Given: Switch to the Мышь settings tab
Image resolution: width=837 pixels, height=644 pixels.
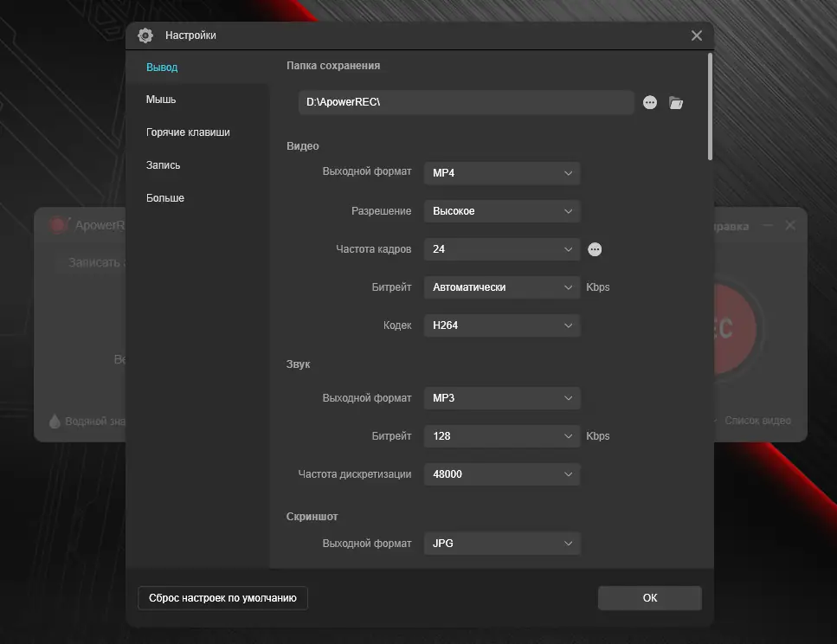Looking at the screenshot, I should pyautogui.click(x=161, y=100).
